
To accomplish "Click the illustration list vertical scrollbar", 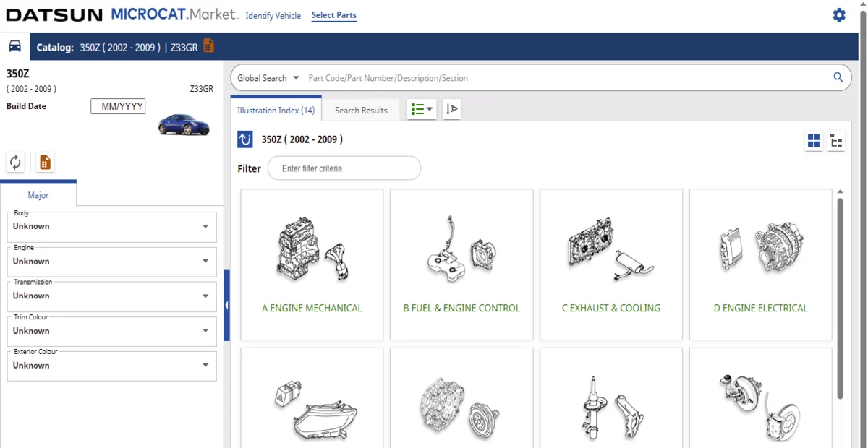I will [840, 298].
